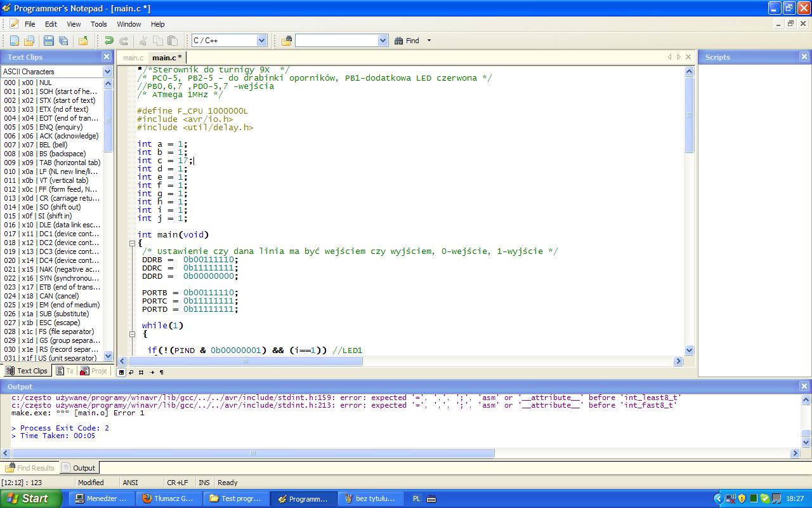The image size is (812, 508).
Task: Toggle visible whitespace arrow button
Action: (x=151, y=372)
